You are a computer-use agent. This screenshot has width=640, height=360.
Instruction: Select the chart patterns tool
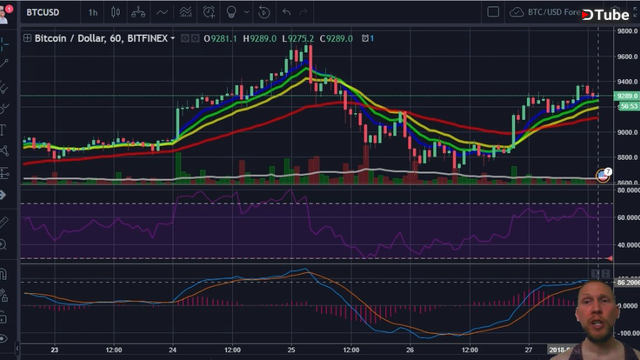(x=4, y=151)
